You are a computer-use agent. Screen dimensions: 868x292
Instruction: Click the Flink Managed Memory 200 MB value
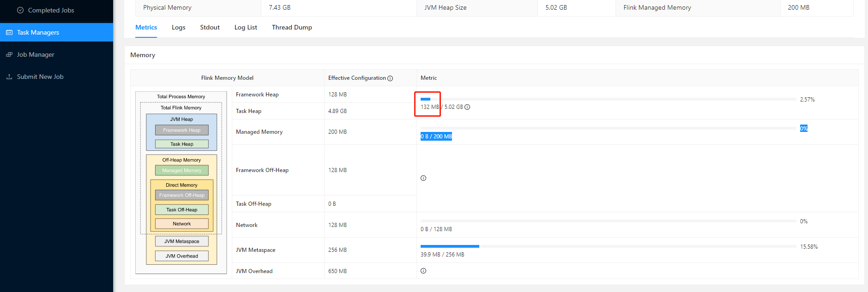[799, 7]
